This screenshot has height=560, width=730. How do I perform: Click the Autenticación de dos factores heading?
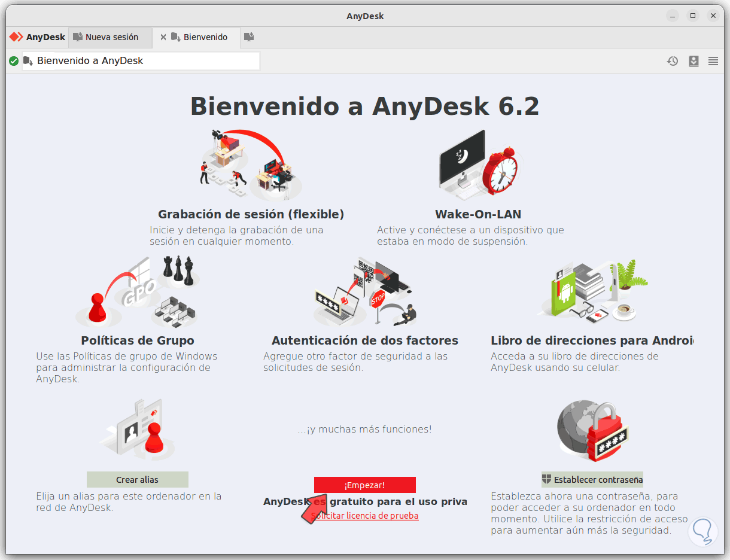click(x=365, y=340)
